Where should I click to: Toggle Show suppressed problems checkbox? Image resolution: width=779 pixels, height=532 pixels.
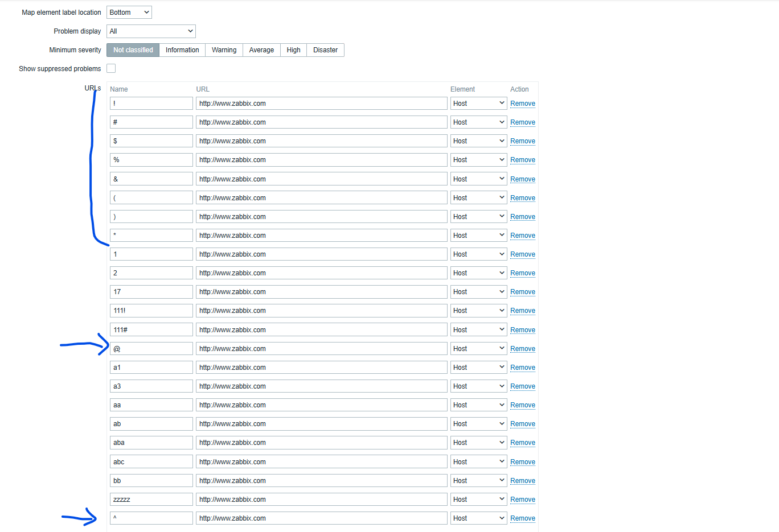pyautogui.click(x=111, y=68)
